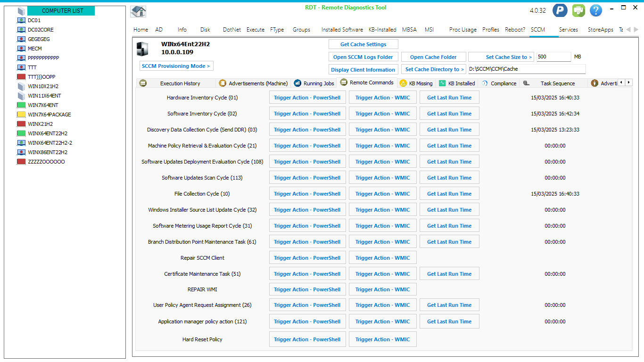
Task: Click the cache directory path field
Action: coord(527,69)
